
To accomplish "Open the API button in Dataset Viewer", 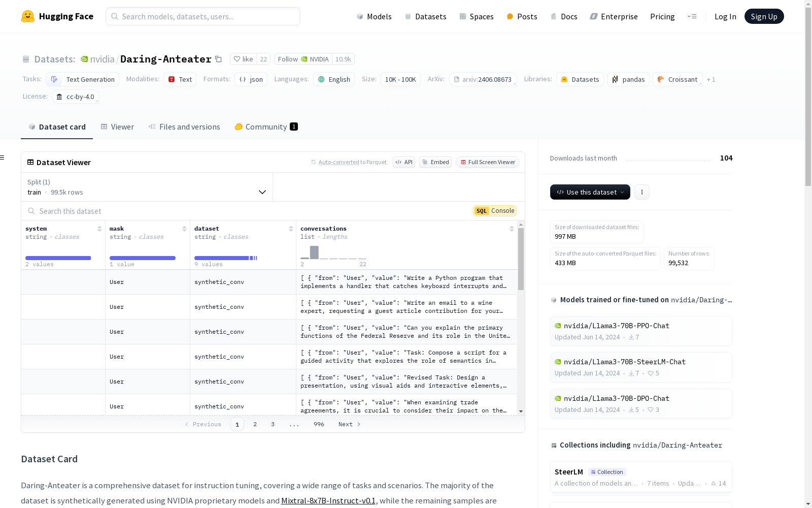I will point(404,162).
